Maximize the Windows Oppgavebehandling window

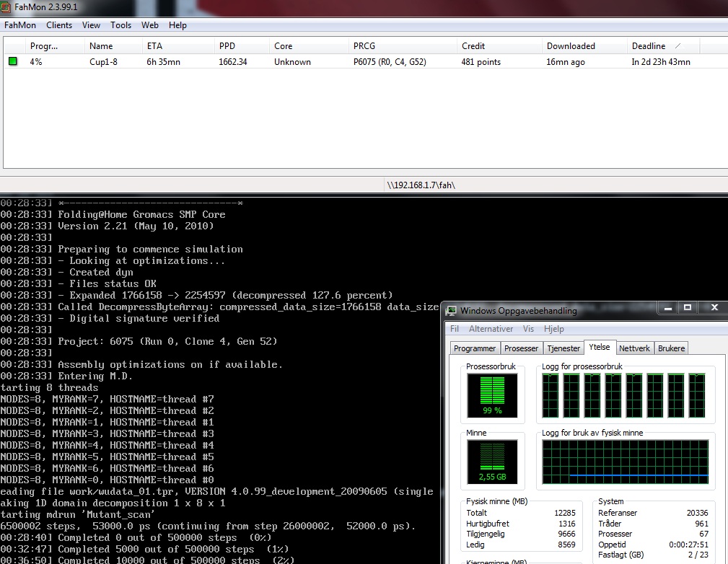coord(688,309)
